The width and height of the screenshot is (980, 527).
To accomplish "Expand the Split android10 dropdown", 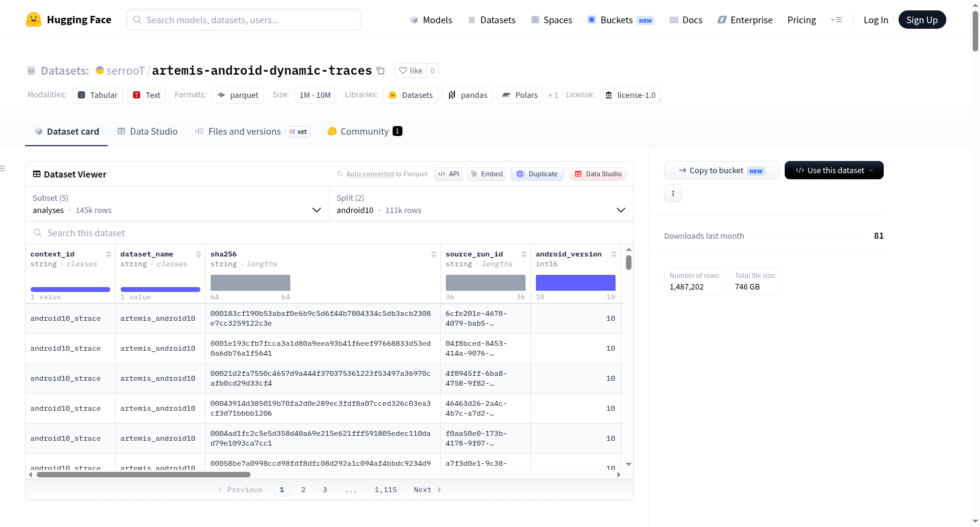I will pos(481,204).
